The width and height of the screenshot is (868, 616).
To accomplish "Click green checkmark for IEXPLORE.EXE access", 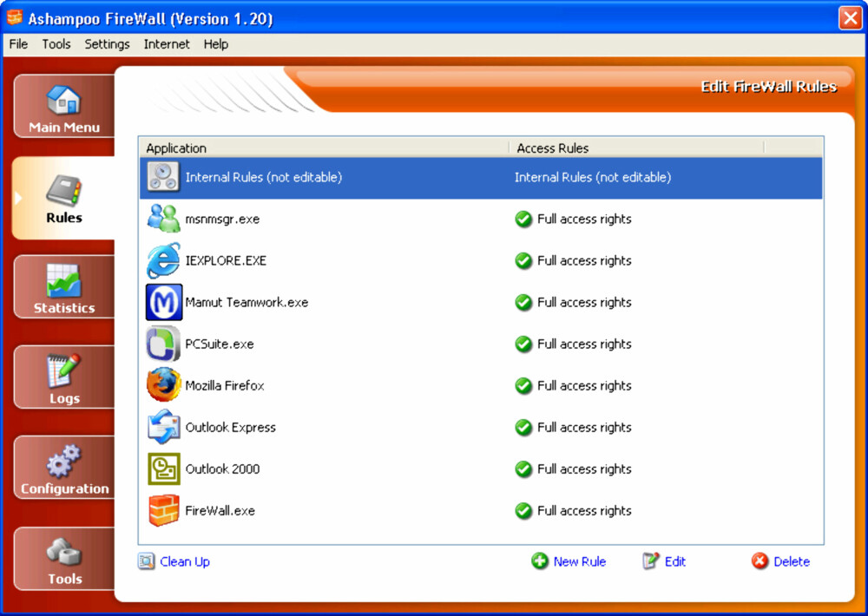I will pyautogui.click(x=523, y=260).
